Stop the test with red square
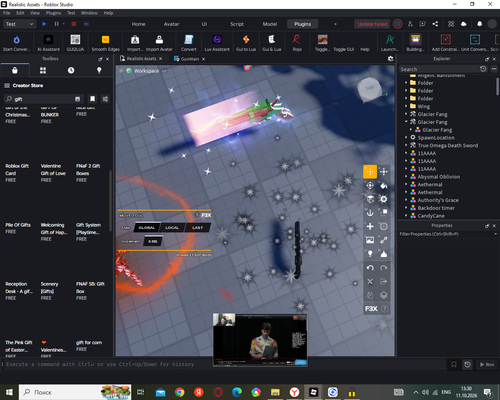The image size is (500, 400). coord(74,24)
